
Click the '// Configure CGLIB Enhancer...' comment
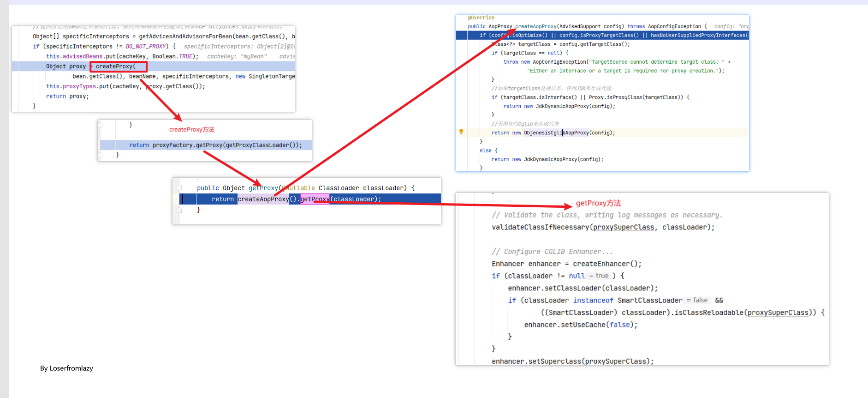553,252
